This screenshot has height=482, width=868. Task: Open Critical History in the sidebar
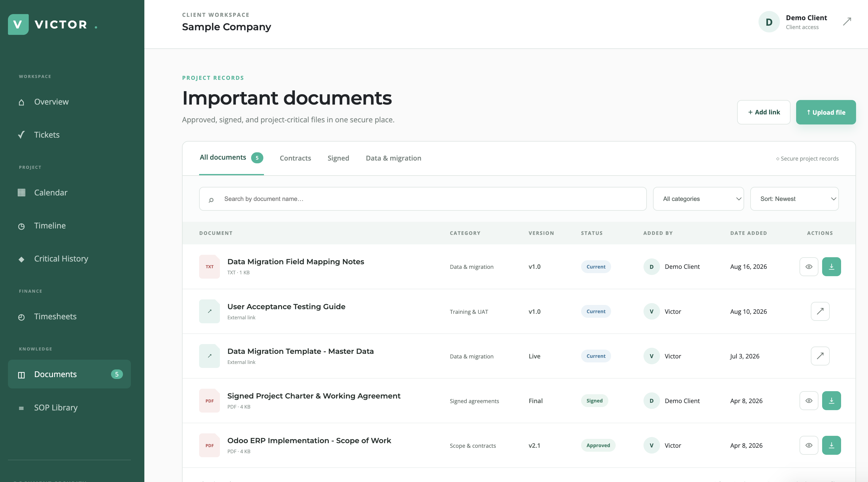[69, 259]
